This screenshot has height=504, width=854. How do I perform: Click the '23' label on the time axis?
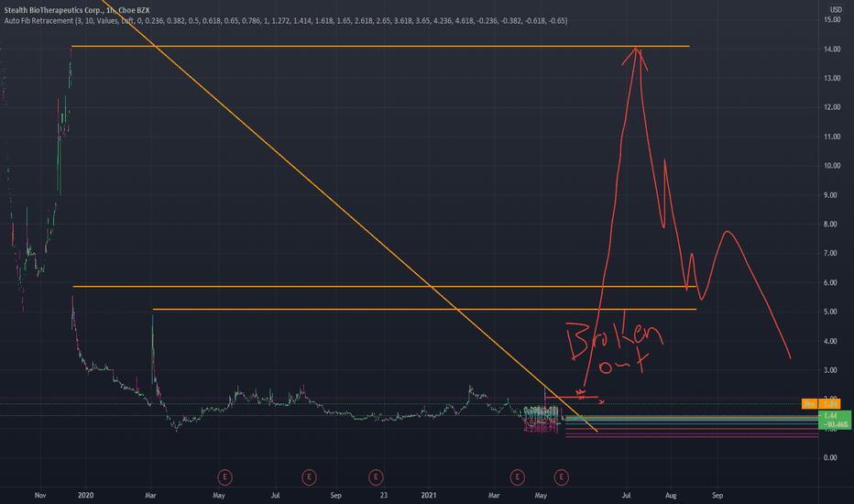[383, 495]
